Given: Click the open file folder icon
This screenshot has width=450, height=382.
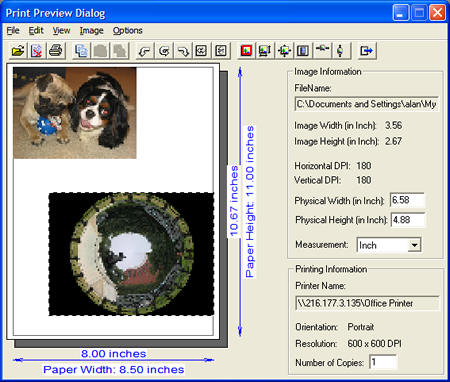Looking at the screenshot, I should click(18, 51).
